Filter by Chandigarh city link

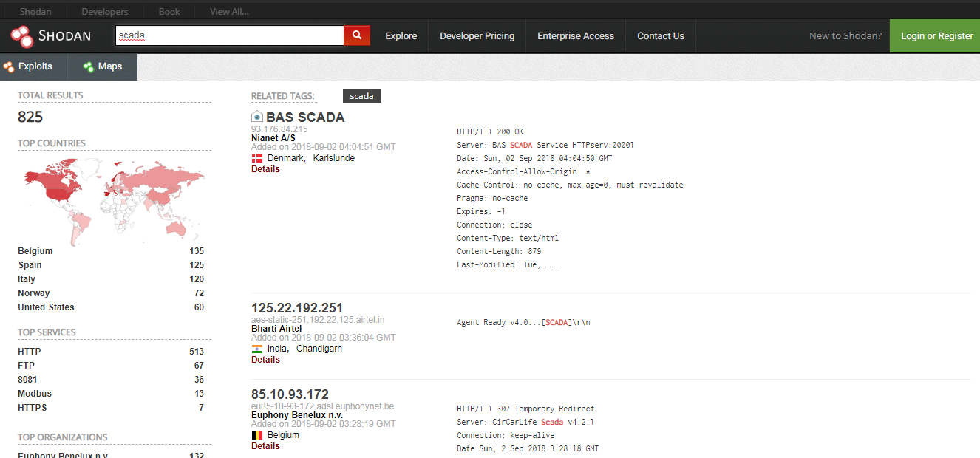tap(319, 349)
